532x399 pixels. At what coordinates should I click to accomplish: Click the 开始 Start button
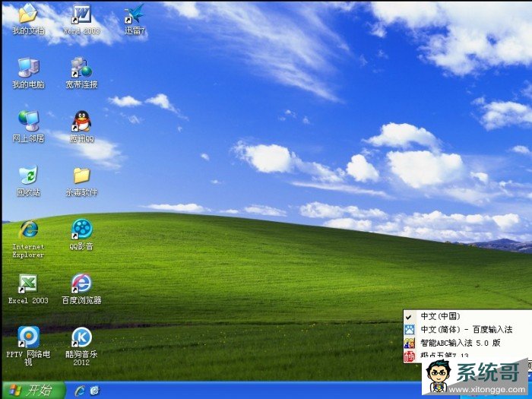33,390
